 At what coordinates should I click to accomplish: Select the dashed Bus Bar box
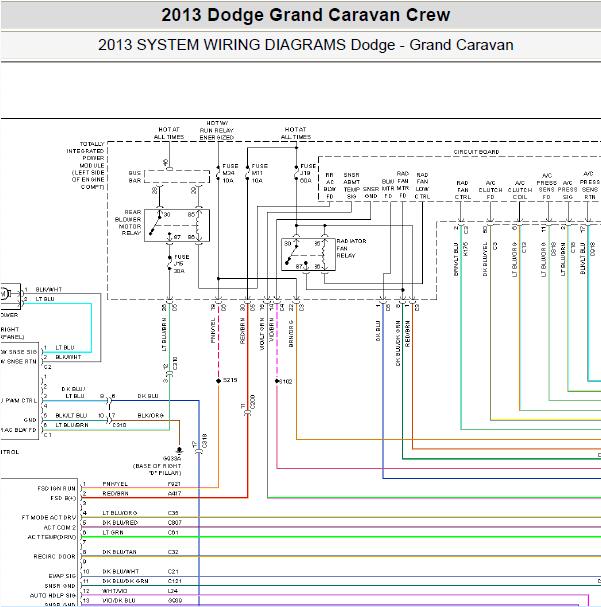pos(177,177)
